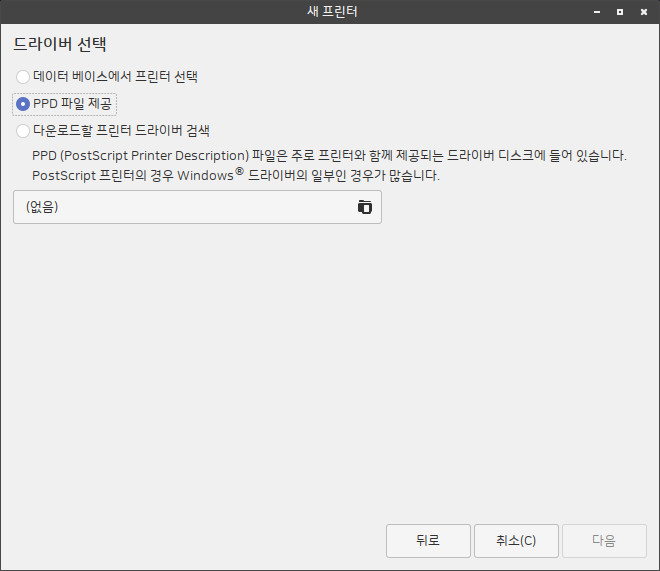
Task: Maximize the 새 프린터 window
Action: pyautogui.click(x=620, y=12)
